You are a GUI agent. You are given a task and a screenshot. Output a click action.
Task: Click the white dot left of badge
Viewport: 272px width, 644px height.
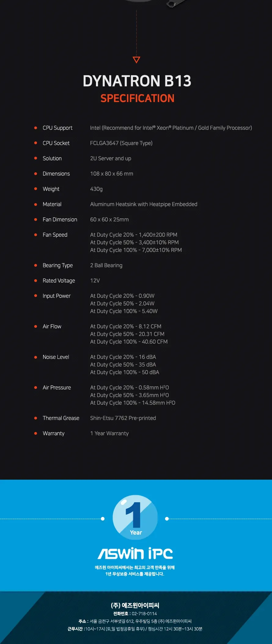(x=103, y=518)
